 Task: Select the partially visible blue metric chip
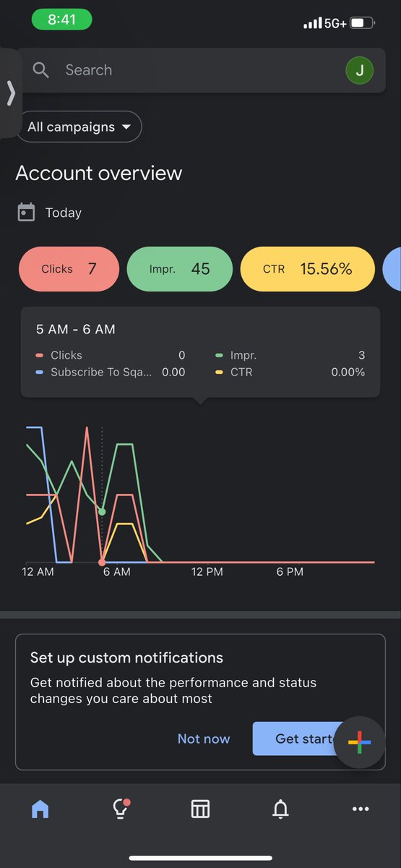click(392, 269)
